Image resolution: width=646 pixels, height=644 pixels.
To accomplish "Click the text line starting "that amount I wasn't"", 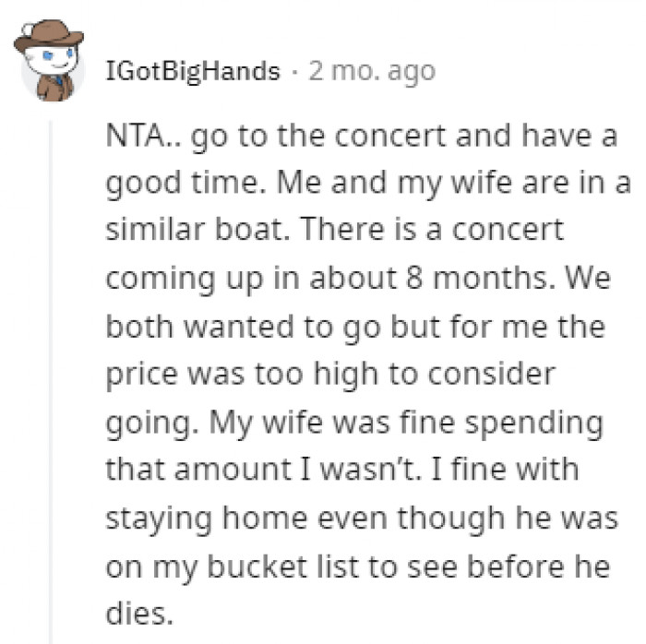I will [341, 470].
